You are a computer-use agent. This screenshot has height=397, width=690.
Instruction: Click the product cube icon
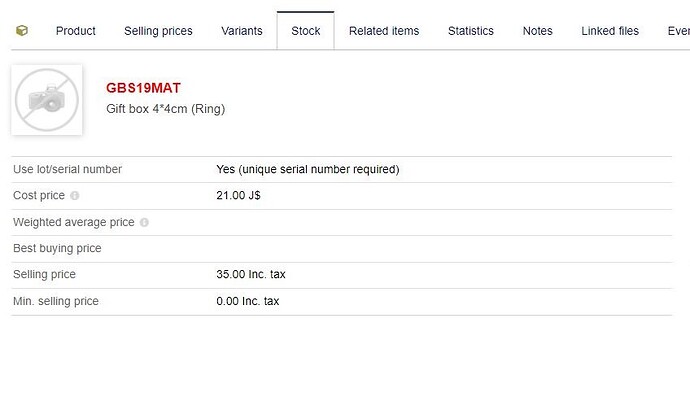coord(22,30)
